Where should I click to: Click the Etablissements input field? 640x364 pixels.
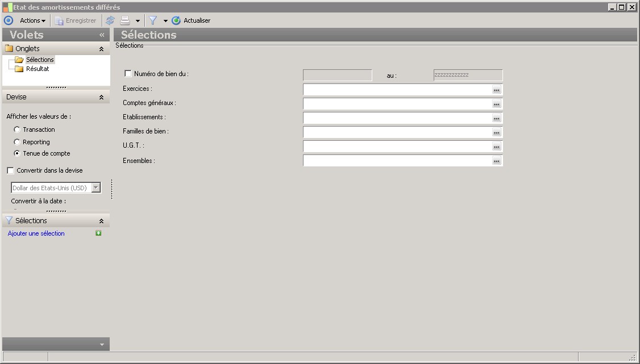pos(397,118)
